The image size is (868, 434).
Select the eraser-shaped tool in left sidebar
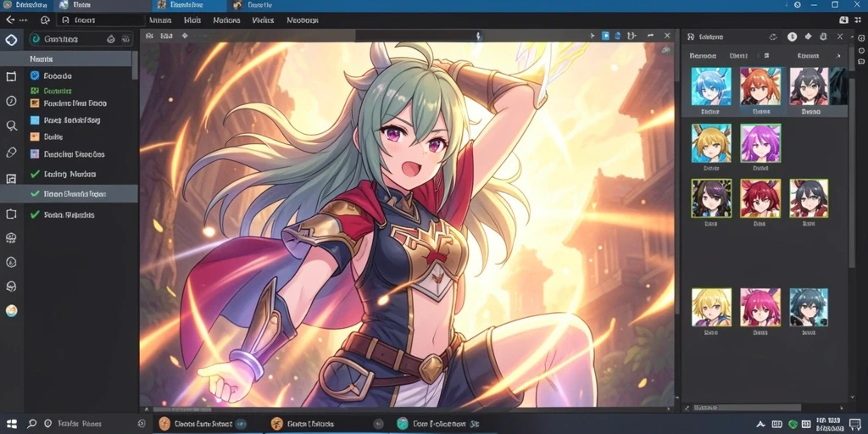[x=11, y=153]
